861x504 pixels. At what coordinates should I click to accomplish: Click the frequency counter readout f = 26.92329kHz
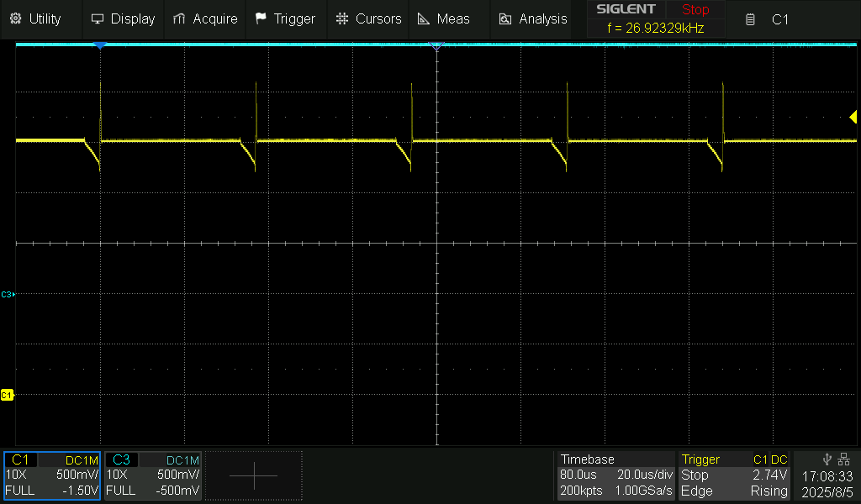point(658,27)
